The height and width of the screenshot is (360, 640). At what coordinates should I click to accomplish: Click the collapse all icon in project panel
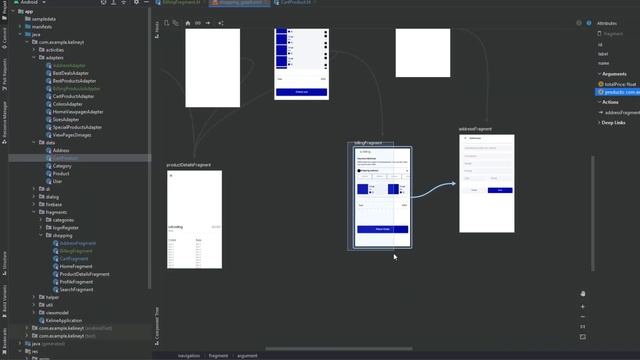[124, 2]
